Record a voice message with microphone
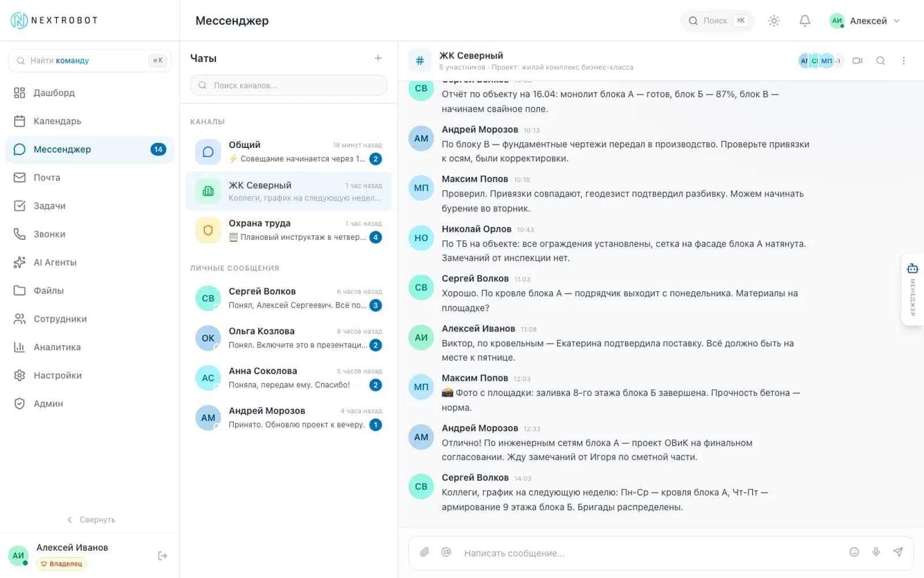The width and height of the screenshot is (924, 578). click(x=876, y=553)
